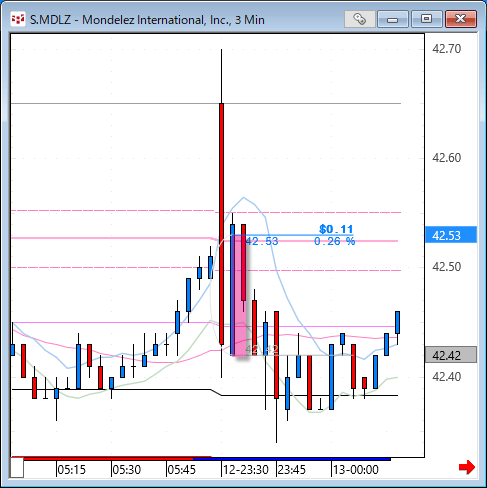
Task: Maximize the S.MDLZ chart window
Action: pyautogui.click(x=427, y=19)
